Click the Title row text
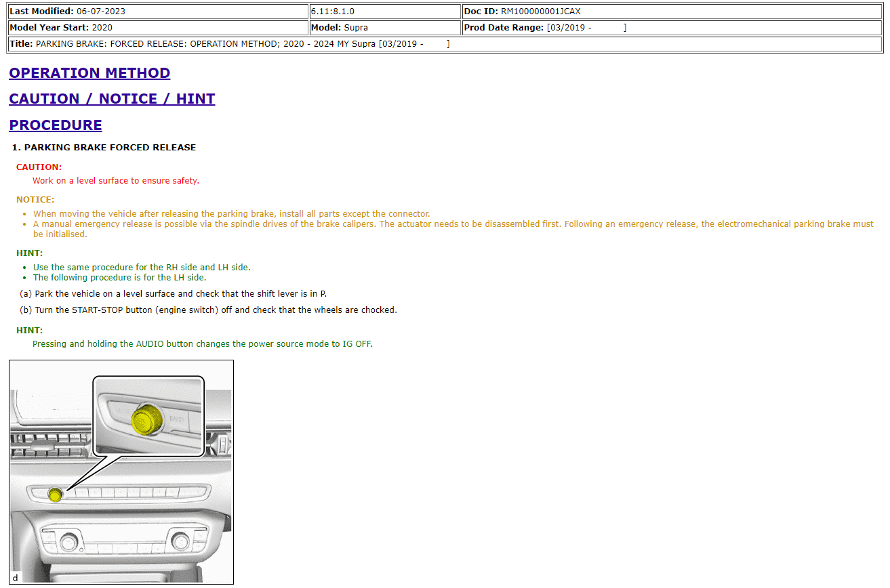This screenshot has height=588, width=890. tap(230, 44)
